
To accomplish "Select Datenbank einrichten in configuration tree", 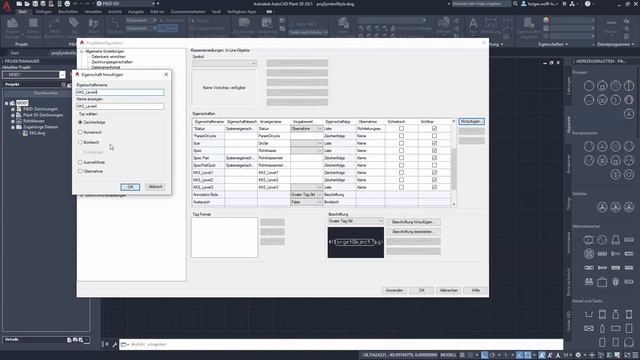I will 109,57.
